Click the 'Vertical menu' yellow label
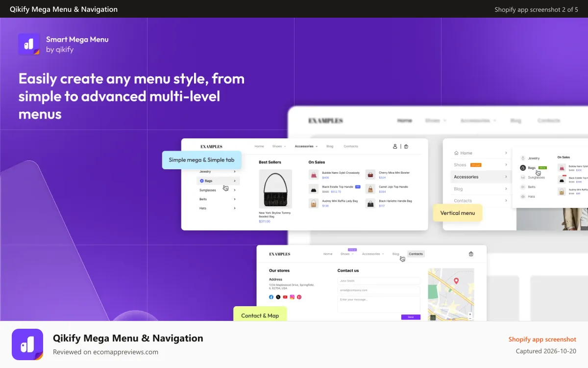588x368 pixels. (x=458, y=213)
